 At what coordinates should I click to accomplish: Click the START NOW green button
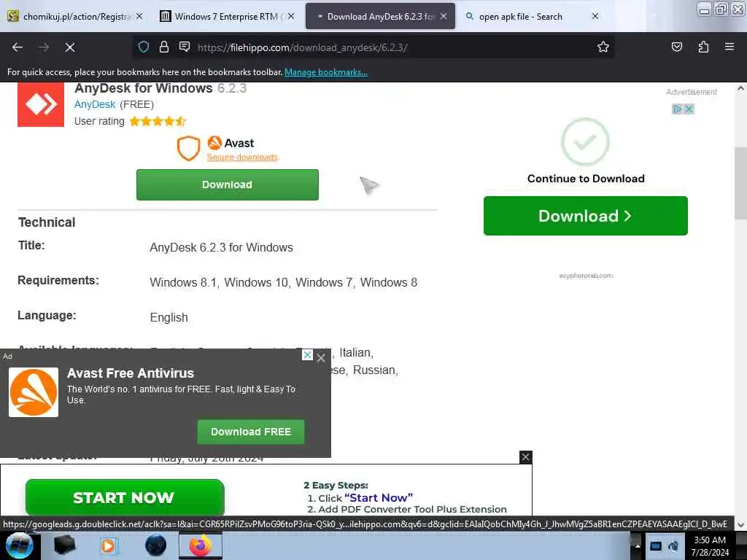pyautogui.click(x=125, y=497)
